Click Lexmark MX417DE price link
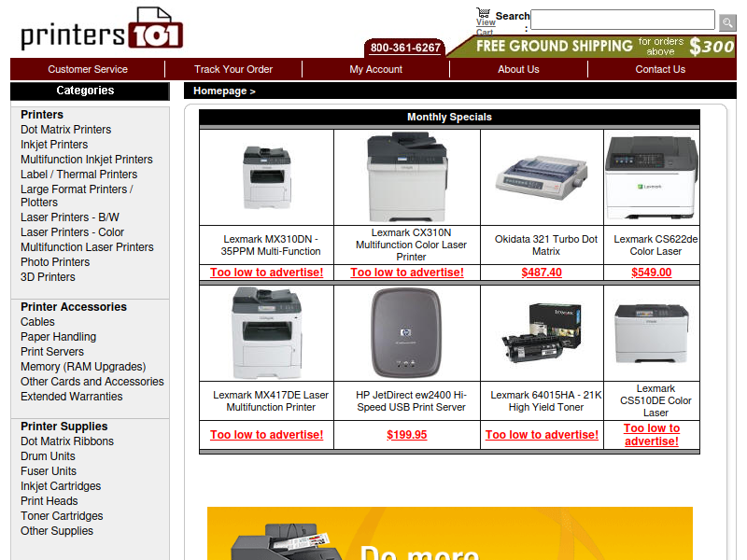This screenshot has height=560, width=747. tap(267, 435)
